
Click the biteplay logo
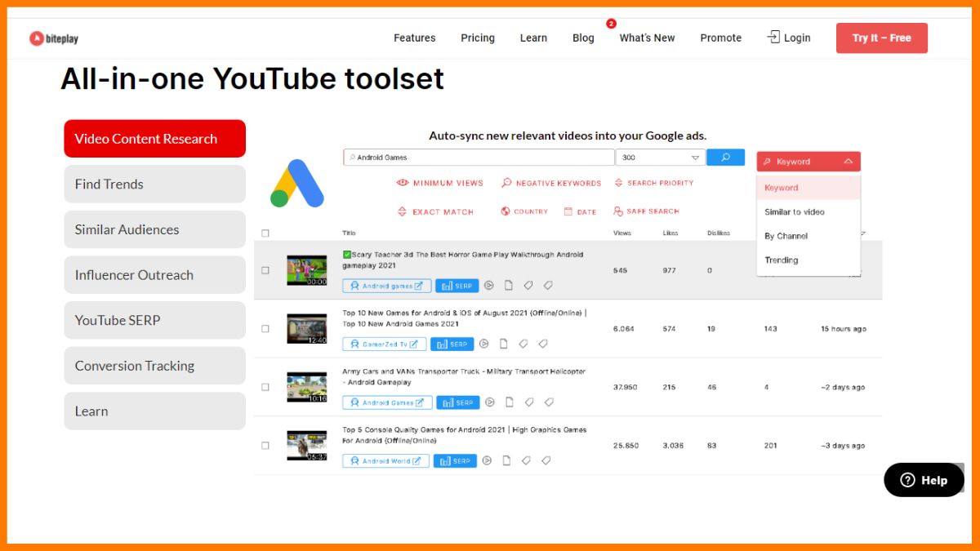[x=54, y=38]
